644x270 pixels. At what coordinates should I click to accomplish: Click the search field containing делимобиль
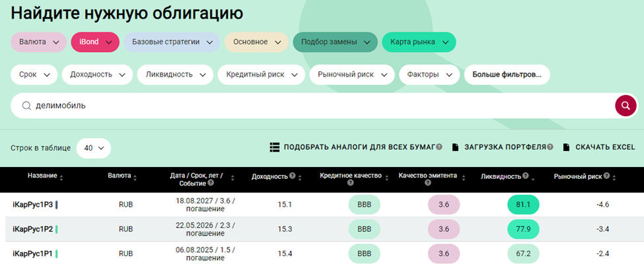tap(310, 106)
